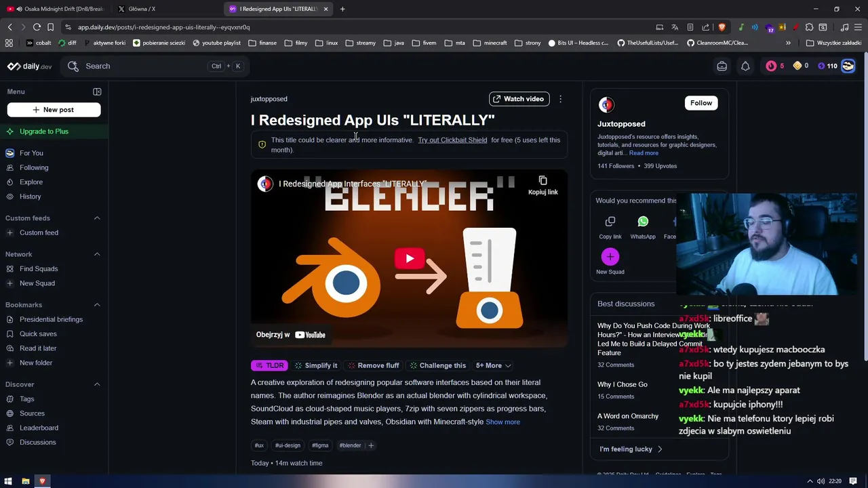868x488 pixels.
Task: Collapse the Discover section
Action: point(97,384)
